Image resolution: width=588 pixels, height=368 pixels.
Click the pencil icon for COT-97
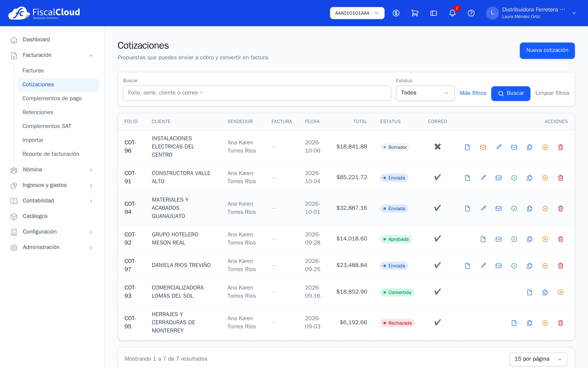pos(483,266)
